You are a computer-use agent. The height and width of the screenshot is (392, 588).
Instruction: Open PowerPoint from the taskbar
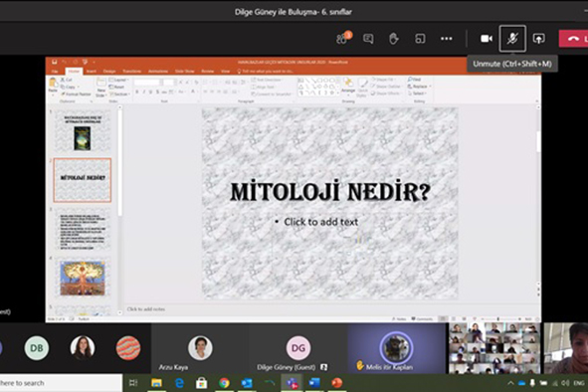(337, 383)
